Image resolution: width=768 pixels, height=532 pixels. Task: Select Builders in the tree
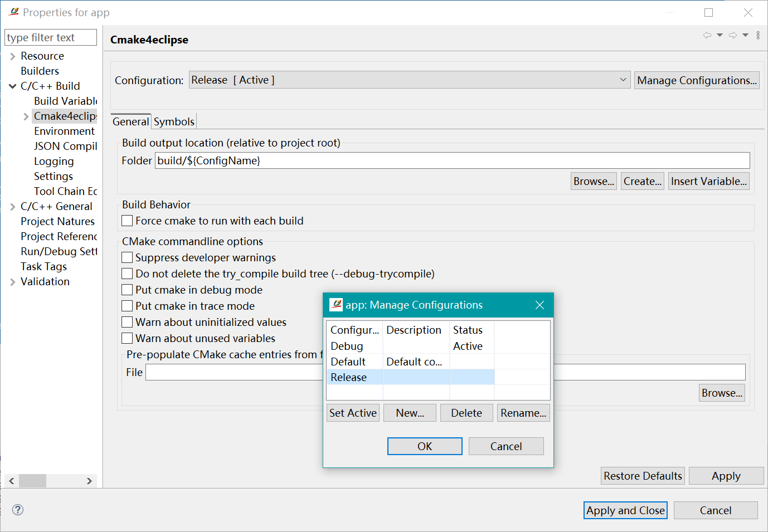coord(40,71)
